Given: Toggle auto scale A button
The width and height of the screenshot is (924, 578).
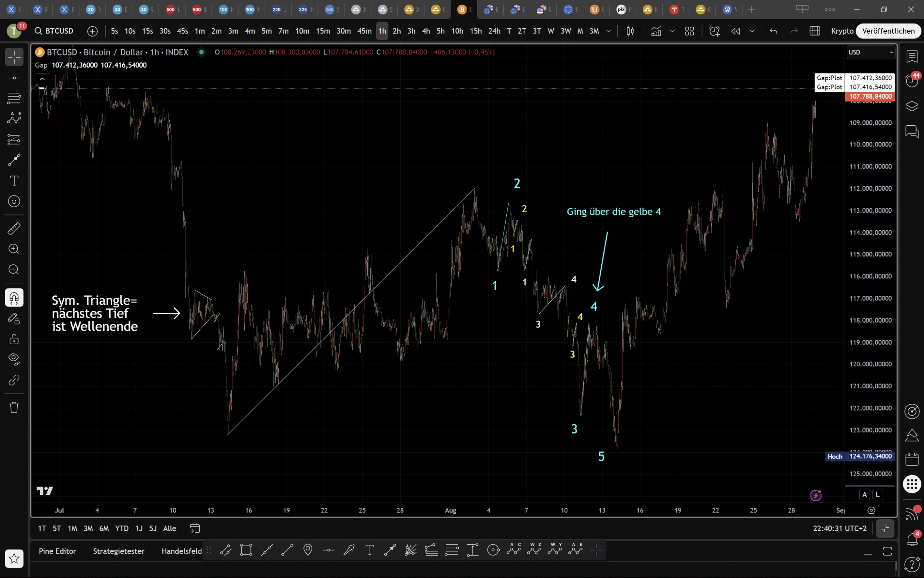Looking at the screenshot, I should pos(864,495).
